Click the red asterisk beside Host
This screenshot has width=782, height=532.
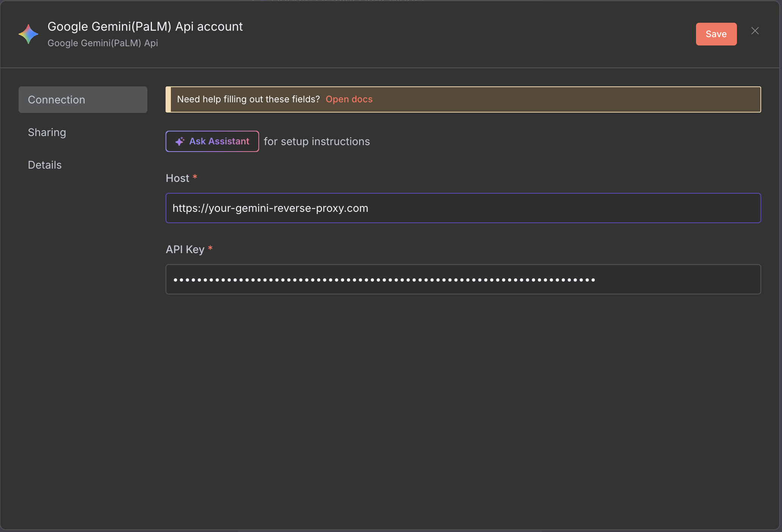(x=195, y=177)
